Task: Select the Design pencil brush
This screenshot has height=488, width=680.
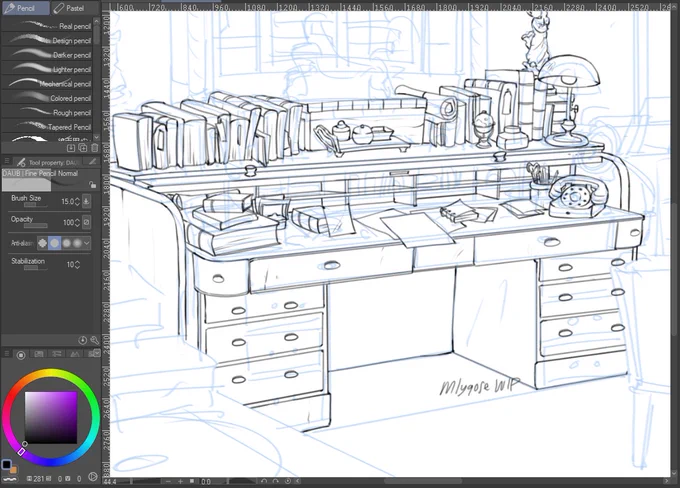Action: [x=47, y=40]
